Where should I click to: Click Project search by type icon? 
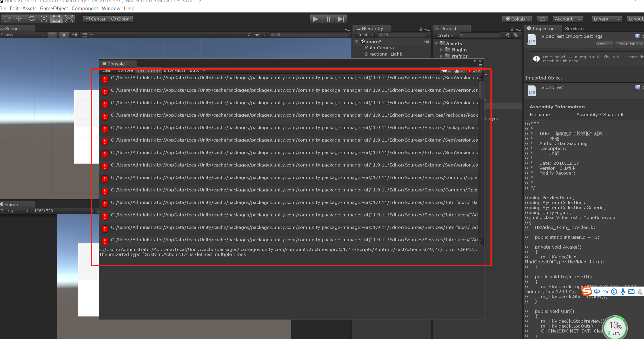pyautogui.click(x=508, y=35)
